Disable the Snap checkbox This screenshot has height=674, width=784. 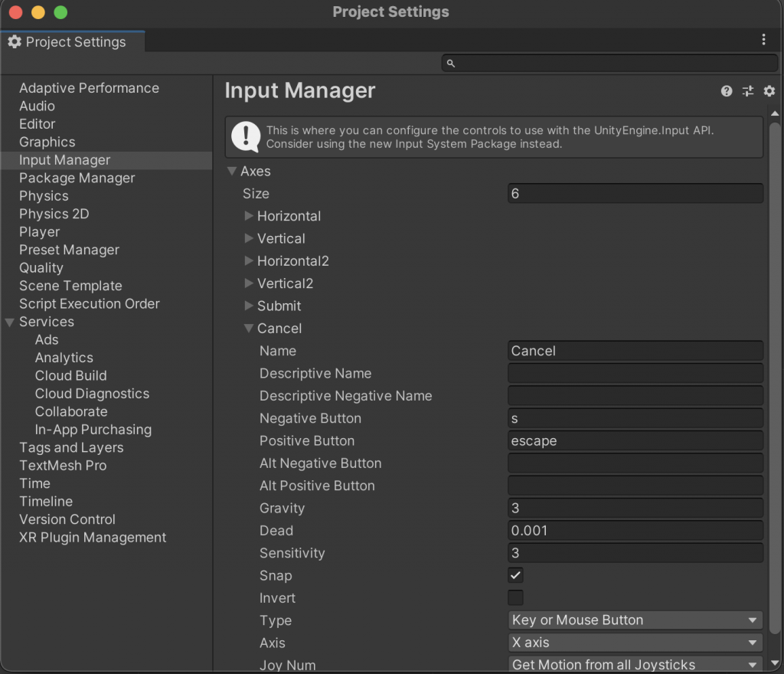pos(514,575)
